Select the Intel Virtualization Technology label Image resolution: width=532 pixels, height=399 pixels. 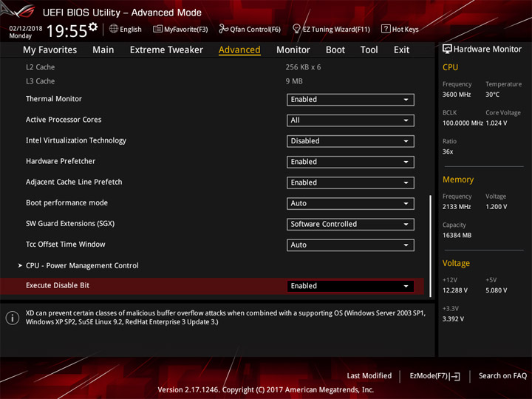coord(76,140)
